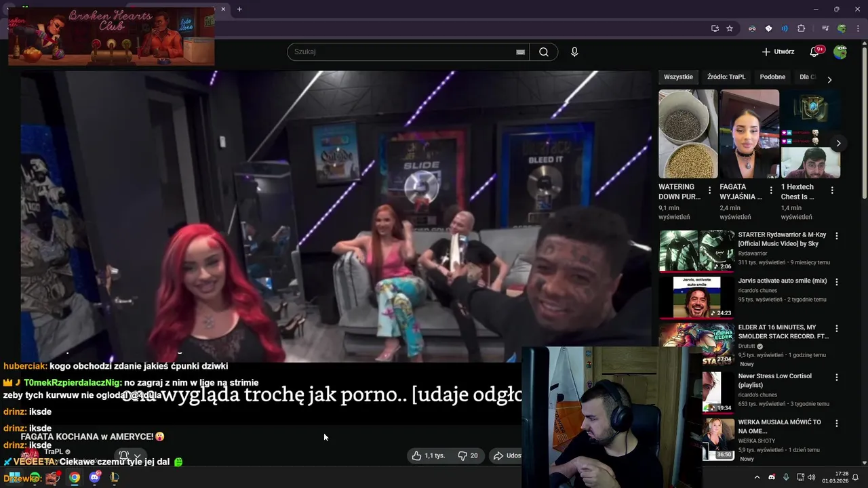Click the white tag extension icon

tap(768, 28)
